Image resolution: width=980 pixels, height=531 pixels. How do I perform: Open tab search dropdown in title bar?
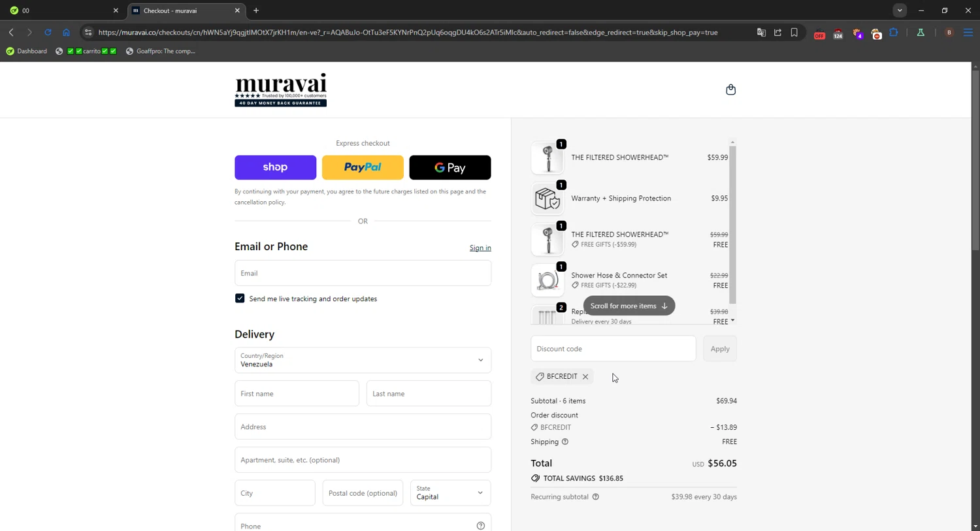(900, 10)
